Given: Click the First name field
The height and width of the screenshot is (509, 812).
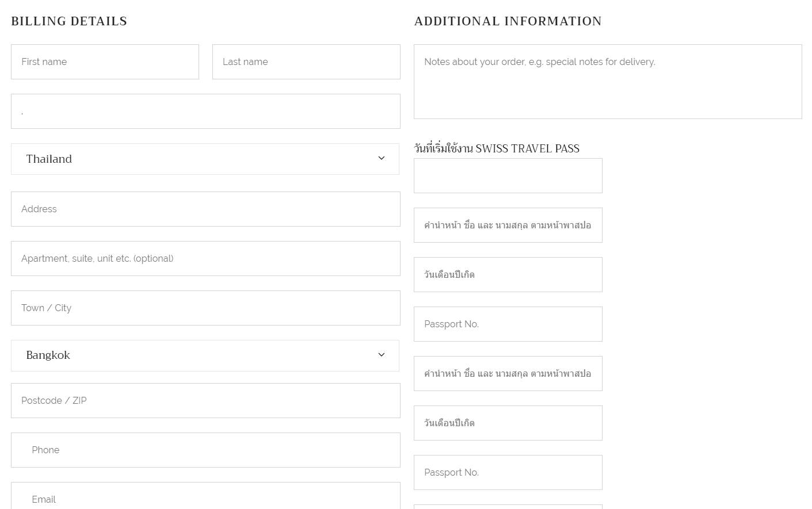Looking at the screenshot, I should 105,62.
